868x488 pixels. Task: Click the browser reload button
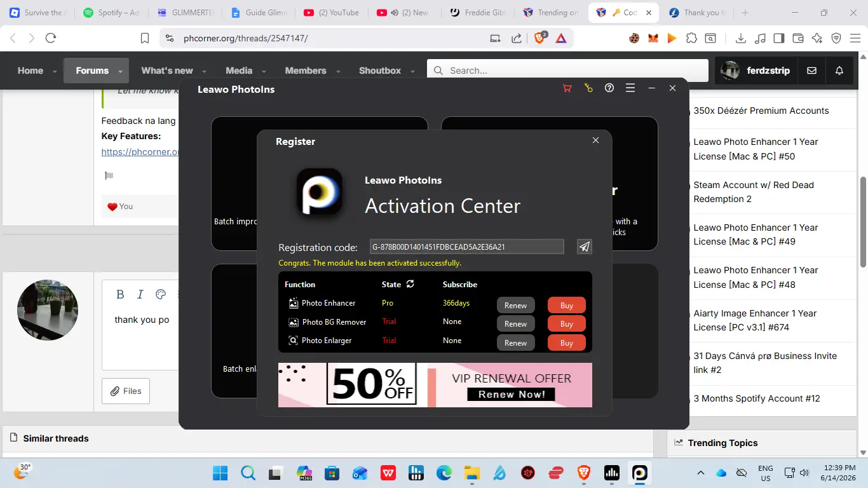(x=51, y=38)
